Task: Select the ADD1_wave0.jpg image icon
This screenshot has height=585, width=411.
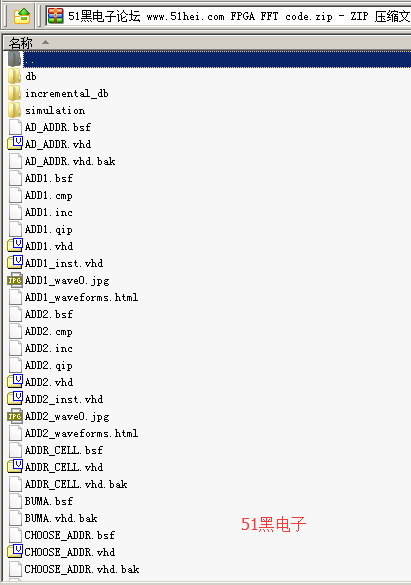Action: 15,280
